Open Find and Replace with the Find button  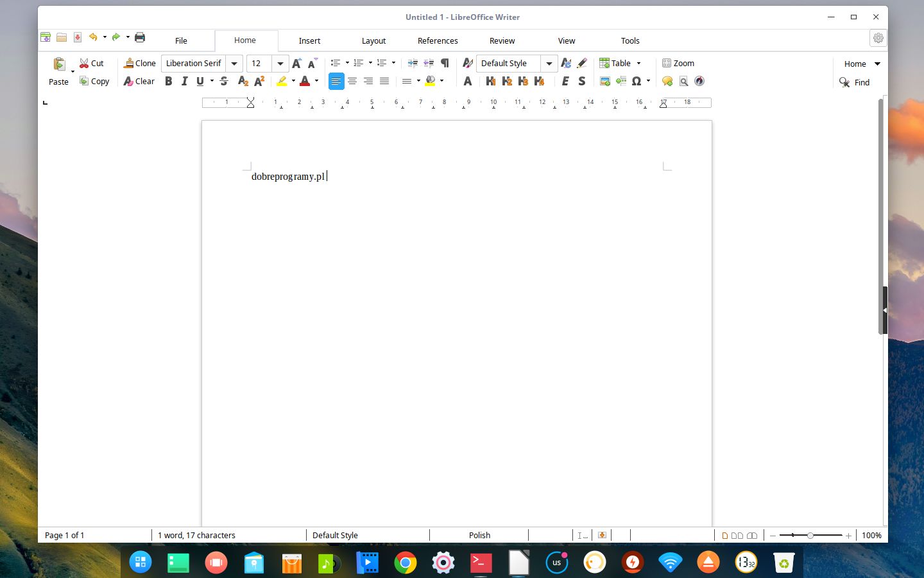coord(854,82)
